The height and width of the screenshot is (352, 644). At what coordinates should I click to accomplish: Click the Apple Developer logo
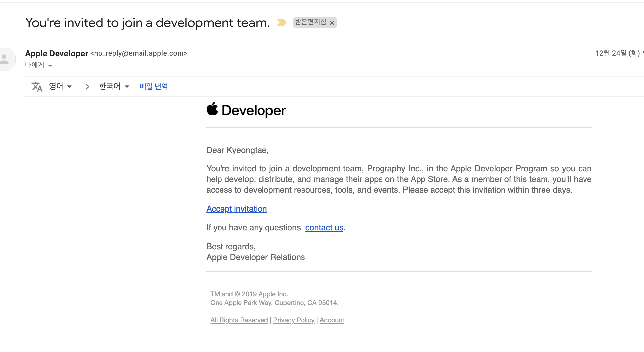pos(246,110)
